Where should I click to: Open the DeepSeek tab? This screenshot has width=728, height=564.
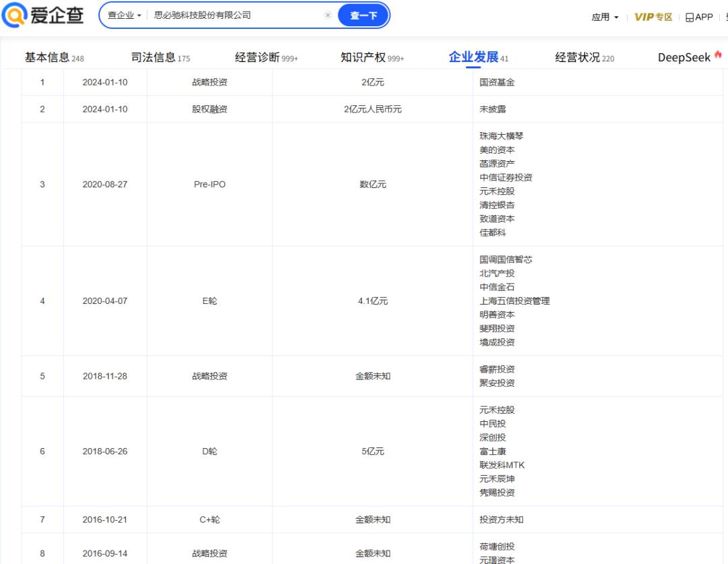tap(684, 57)
